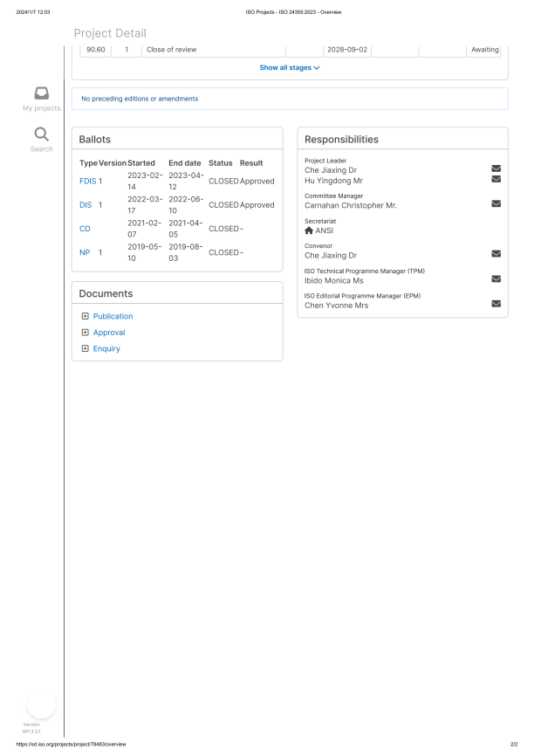The width and height of the screenshot is (534, 756).
Task: Email TPM Ibido Monica Ms
Action: tap(496, 279)
